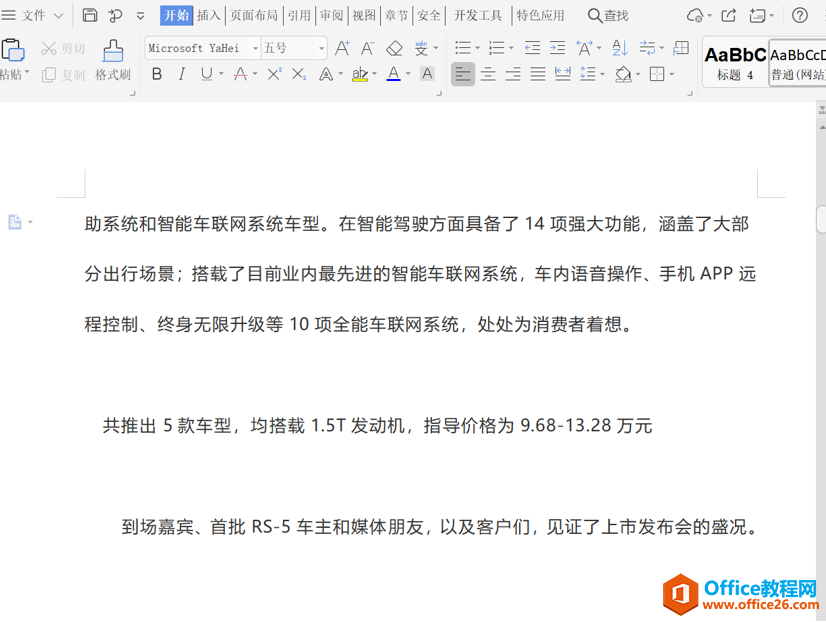Open the Paste options dropdown arrow
Image resolution: width=826 pixels, height=622 pixels.
point(27,72)
